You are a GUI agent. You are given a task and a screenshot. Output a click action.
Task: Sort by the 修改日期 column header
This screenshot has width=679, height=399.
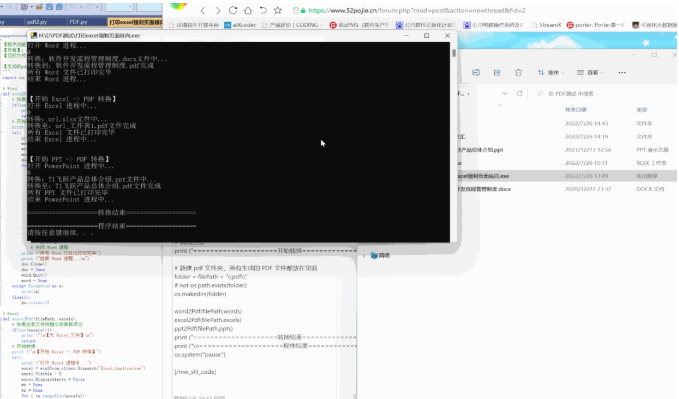click(x=576, y=110)
